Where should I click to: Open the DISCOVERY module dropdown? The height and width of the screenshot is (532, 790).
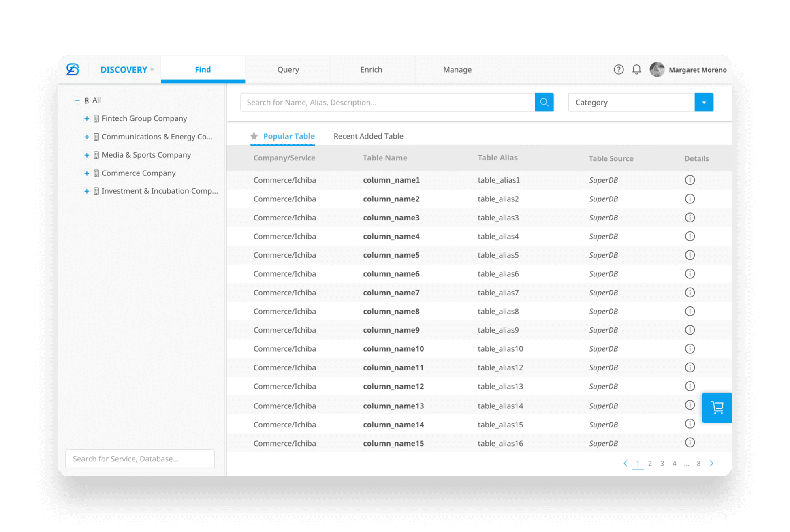coord(127,70)
